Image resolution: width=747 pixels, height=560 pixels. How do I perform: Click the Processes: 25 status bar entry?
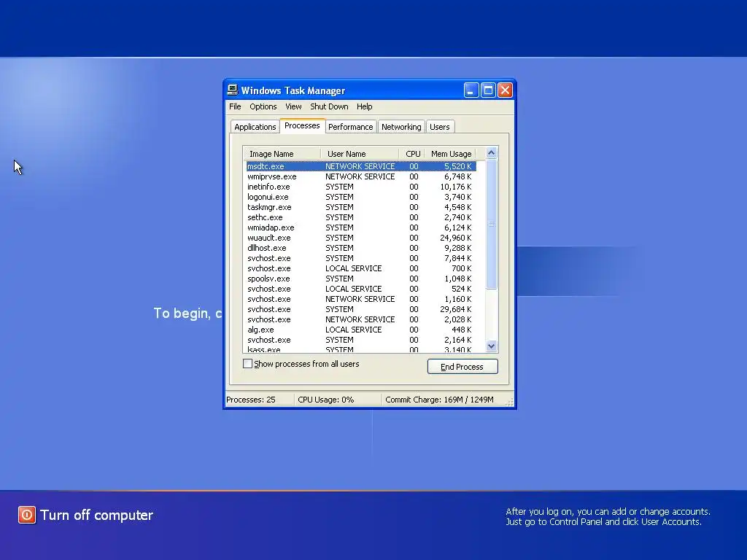point(251,400)
